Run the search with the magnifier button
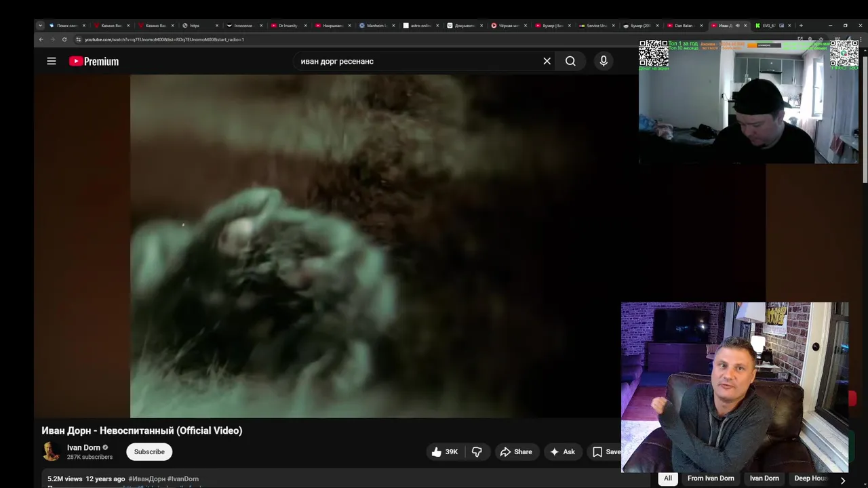 (570, 61)
